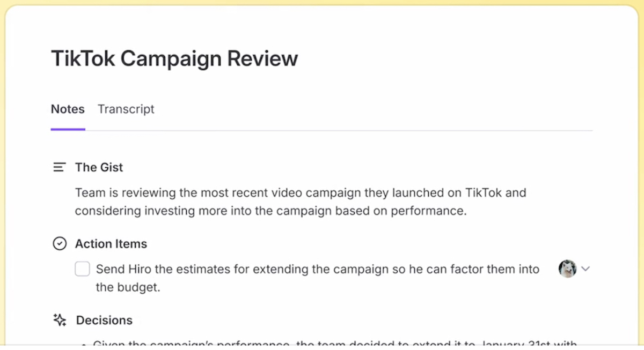Select the Notes tab
The image size is (644, 350).
click(68, 109)
